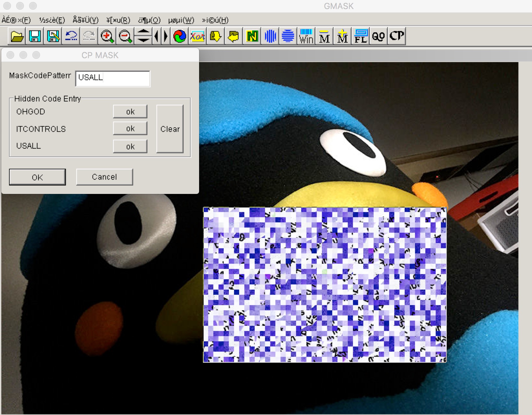Click the vertical blue stripes icon
Viewport: 532px width, 415px height.
(270, 36)
